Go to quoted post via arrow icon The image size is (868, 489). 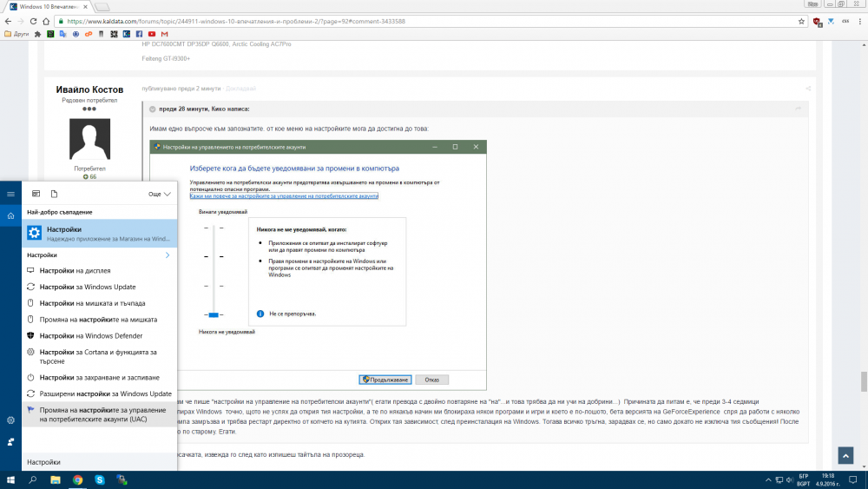[x=798, y=109]
